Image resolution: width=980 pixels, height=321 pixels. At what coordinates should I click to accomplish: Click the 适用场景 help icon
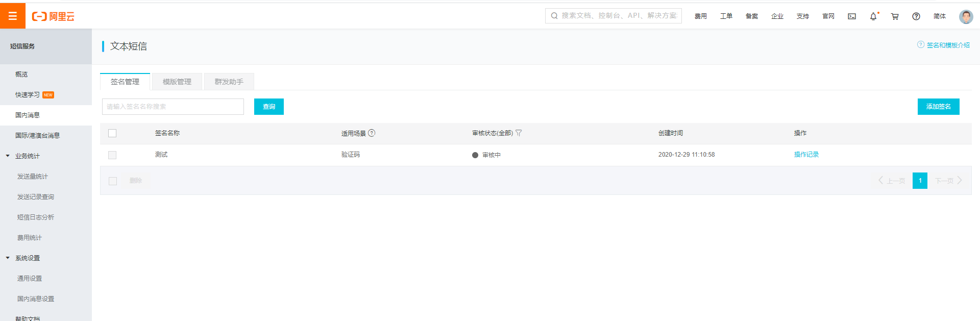372,133
